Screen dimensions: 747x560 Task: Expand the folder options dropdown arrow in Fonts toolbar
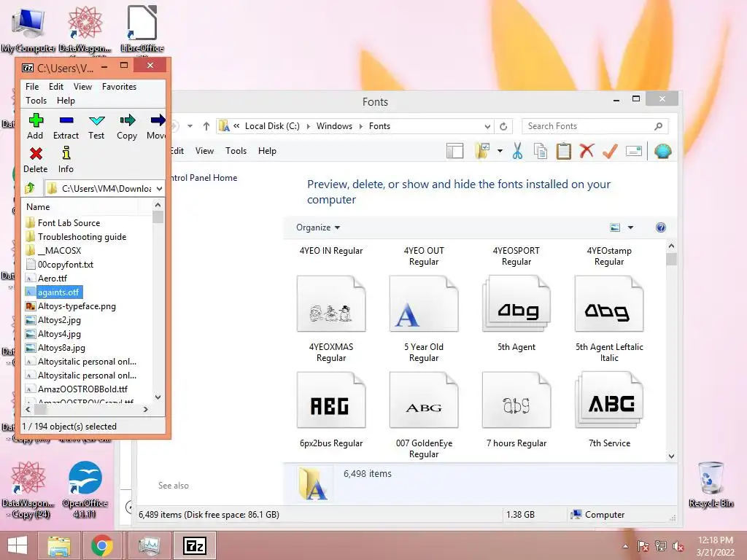(500, 152)
